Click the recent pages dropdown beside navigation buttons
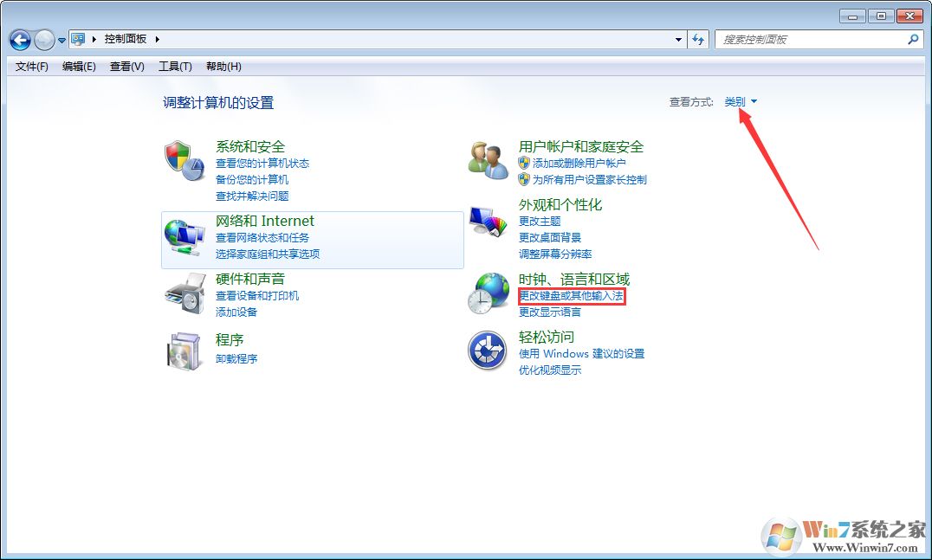The width and height of the screenshot is (932, 560). tap(60, 40)
